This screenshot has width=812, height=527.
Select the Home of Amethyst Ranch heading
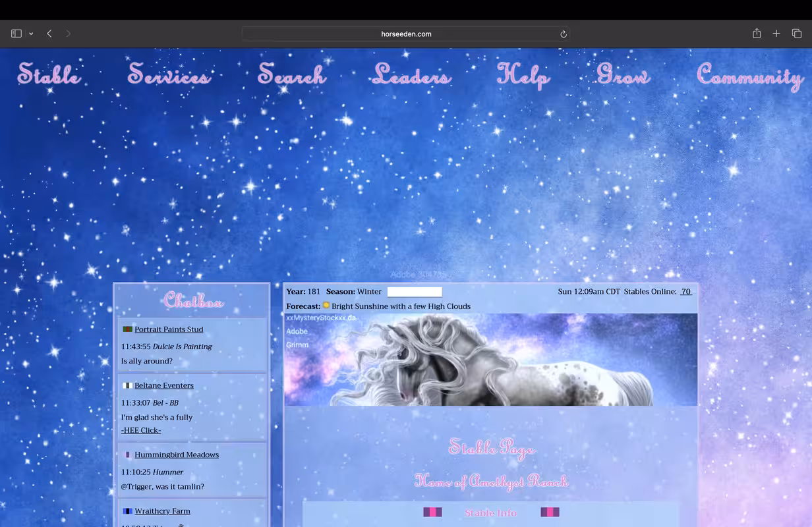(x=491, y=482)
